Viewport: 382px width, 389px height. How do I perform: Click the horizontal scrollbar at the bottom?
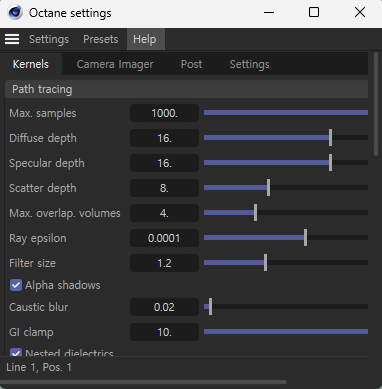coord(143,382)
